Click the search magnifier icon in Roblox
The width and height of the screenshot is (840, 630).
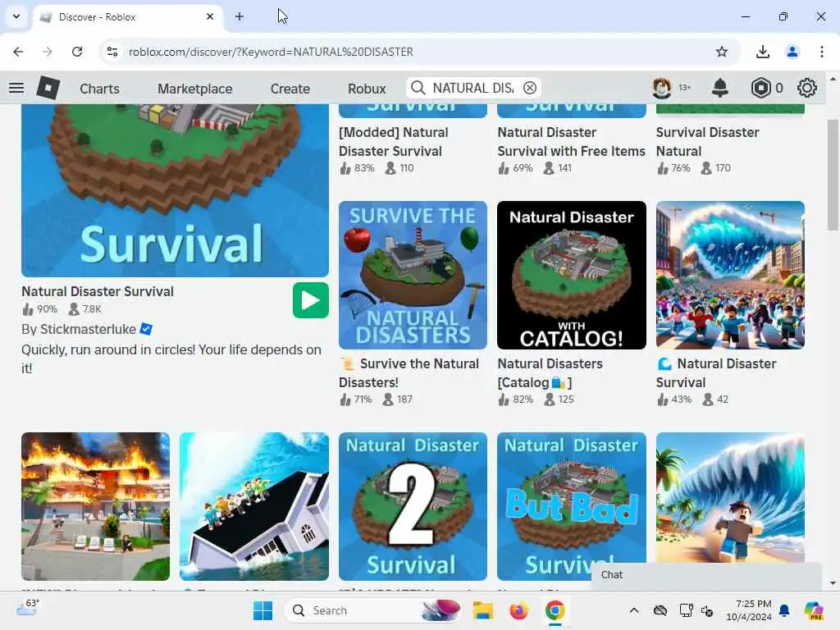tap(418, 88)
